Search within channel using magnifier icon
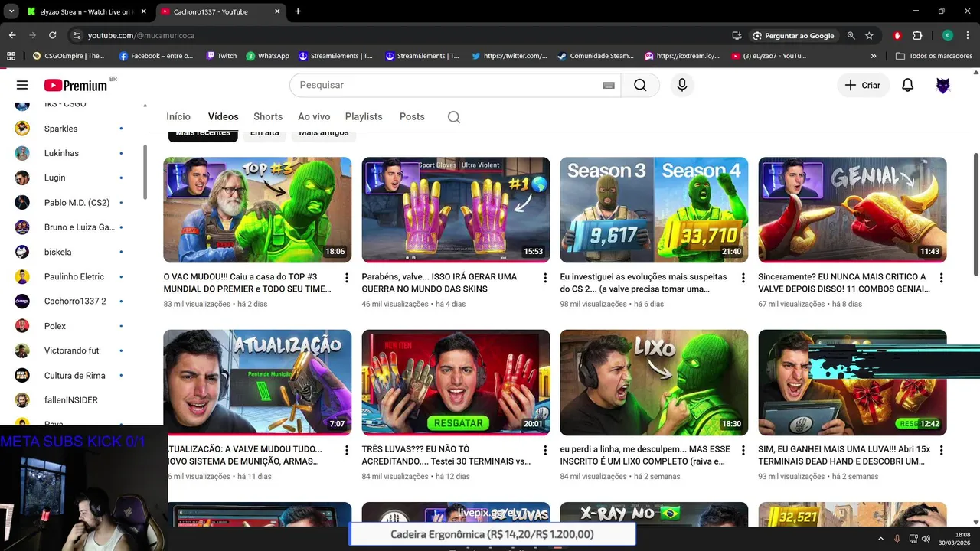980x551 pixels. pos(454,117)
